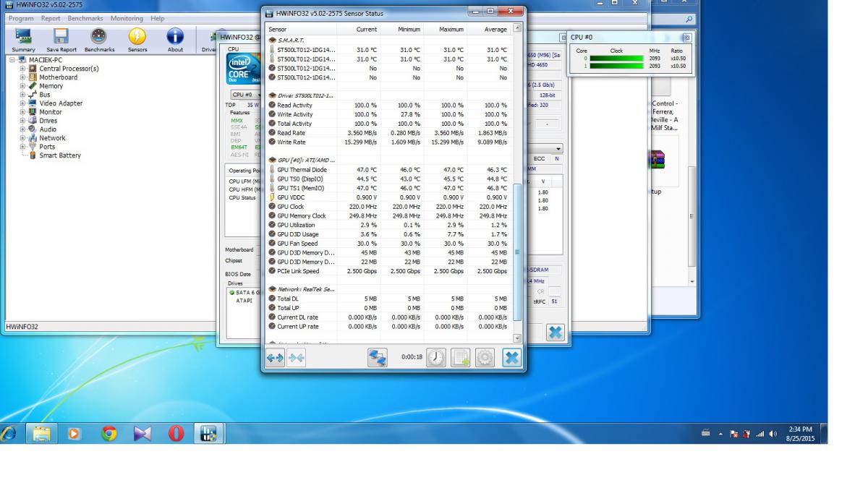Select the GPU Thermal Diode row
Viewport: 868px width, 488px height.
click(x=388, y=170)
